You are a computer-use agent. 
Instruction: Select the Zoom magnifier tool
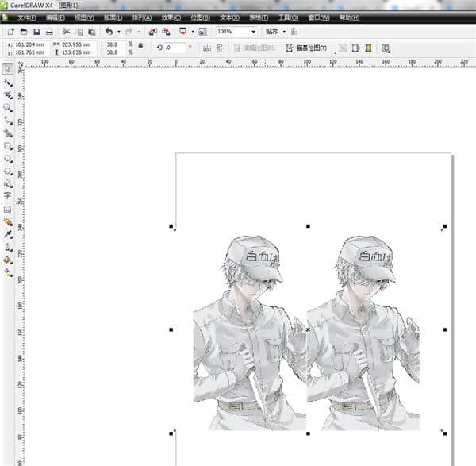tap(8, 106)
